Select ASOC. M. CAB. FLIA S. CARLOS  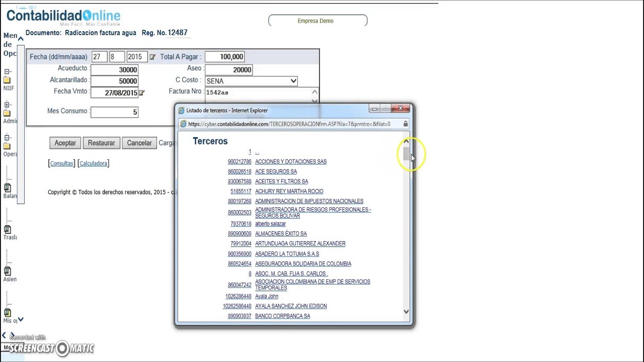pyautogui.click(x=291, y=274)
